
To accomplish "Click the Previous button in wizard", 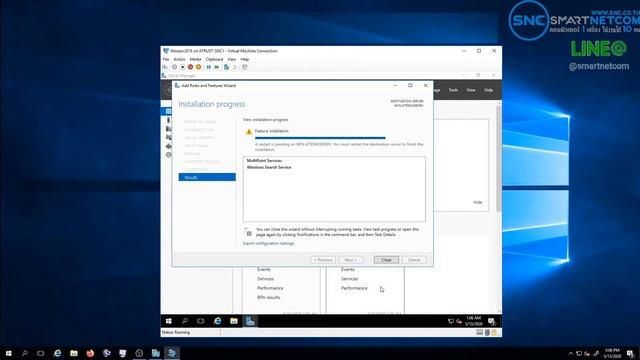I will 323,260.
